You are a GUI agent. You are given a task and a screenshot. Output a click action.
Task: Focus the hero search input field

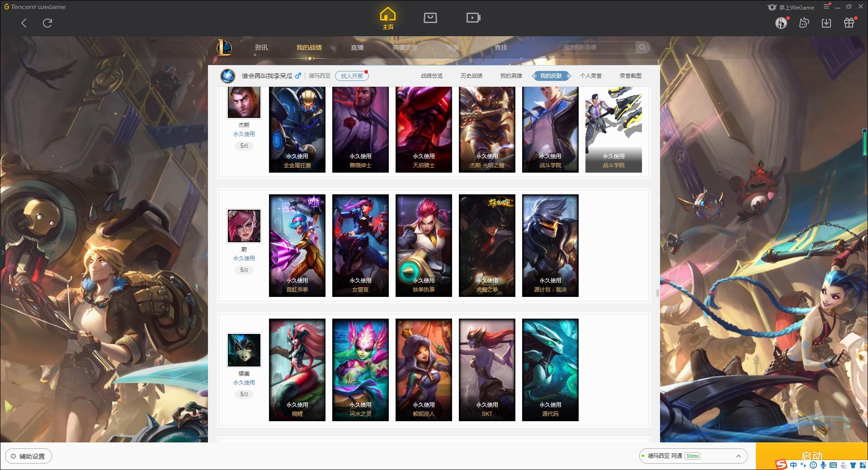(x=597, y=47)
